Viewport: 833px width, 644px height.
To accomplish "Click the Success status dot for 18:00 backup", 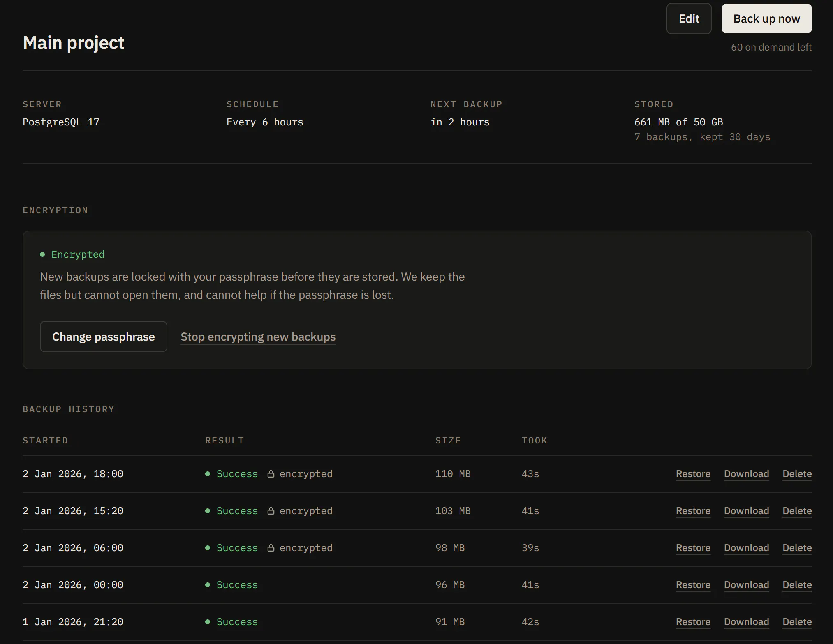I will pyautogui.click(x=208, y=474).
